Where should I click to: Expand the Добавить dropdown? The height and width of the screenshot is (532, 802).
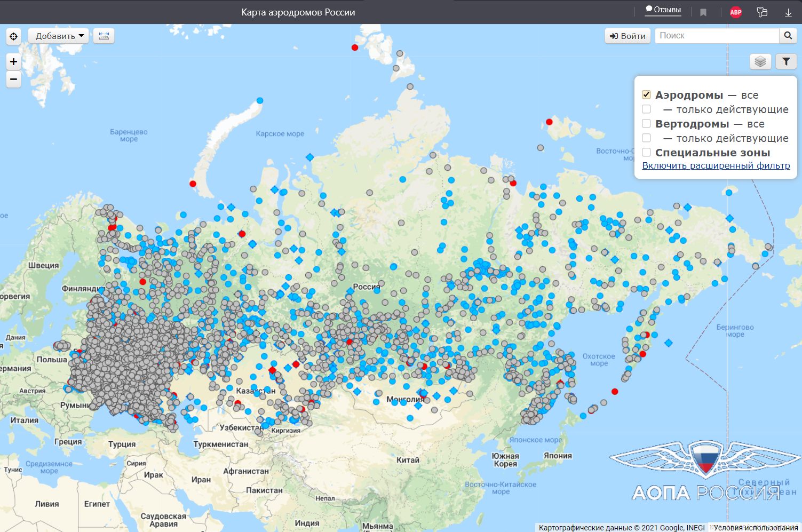(x=59, y=36)
